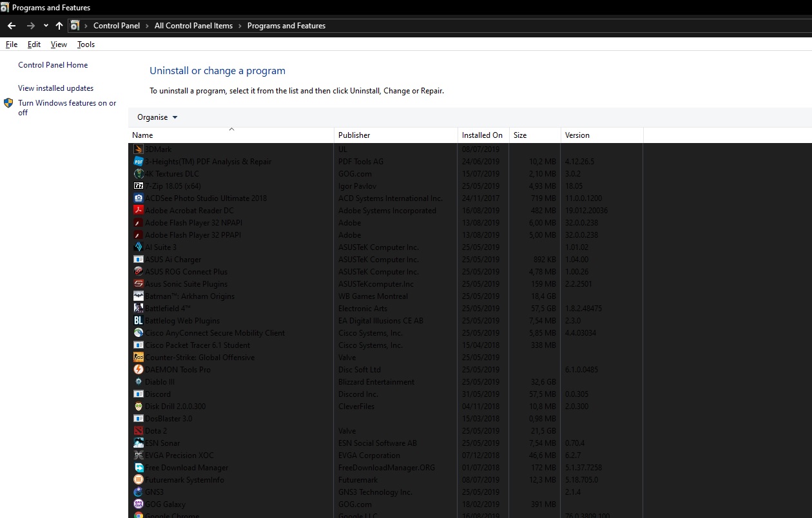Expand the chevron after All Control Panel Items
812x518 pixels.
tap(240, 26)
